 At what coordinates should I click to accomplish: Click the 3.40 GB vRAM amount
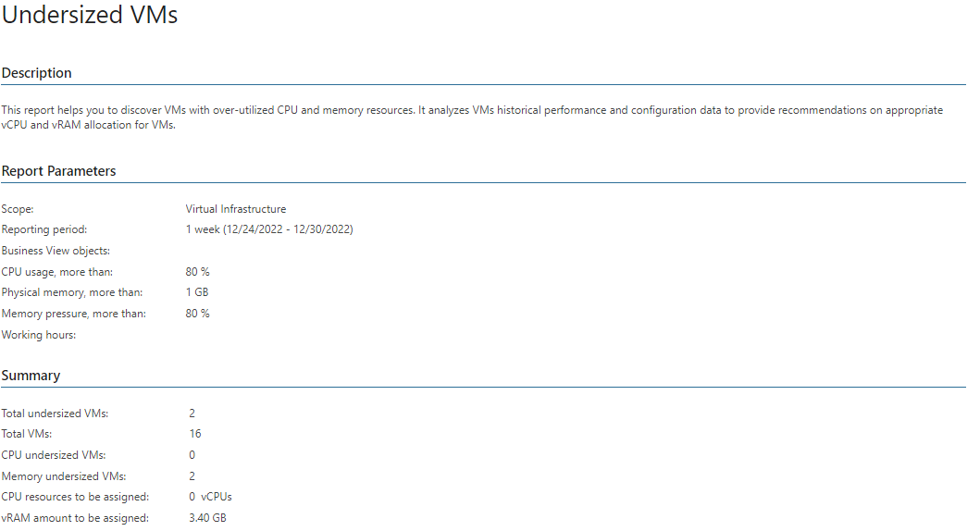click(207, 518)
